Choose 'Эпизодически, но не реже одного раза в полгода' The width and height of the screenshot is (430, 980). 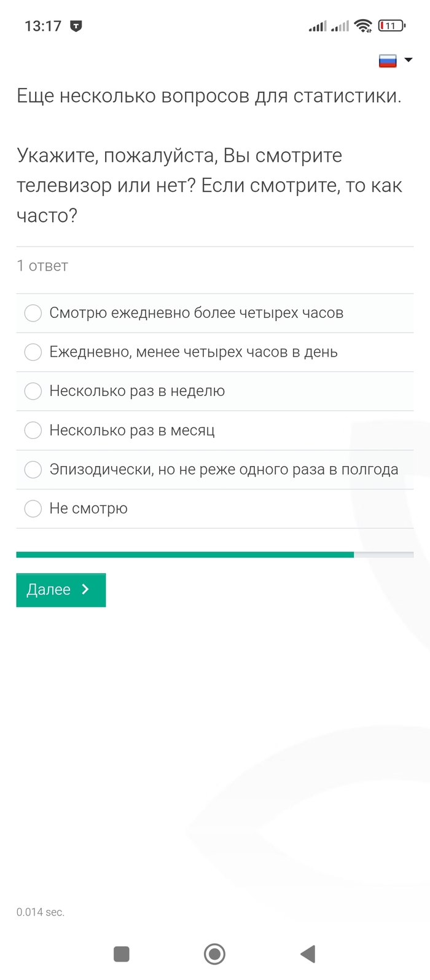point(33,470)
